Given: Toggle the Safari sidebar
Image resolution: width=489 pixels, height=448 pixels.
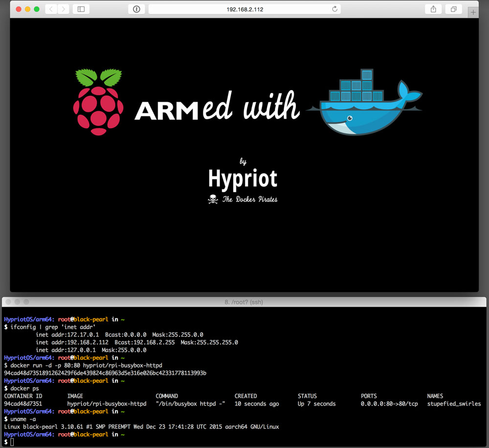Looking at the screenshot, I should [81, 9].
